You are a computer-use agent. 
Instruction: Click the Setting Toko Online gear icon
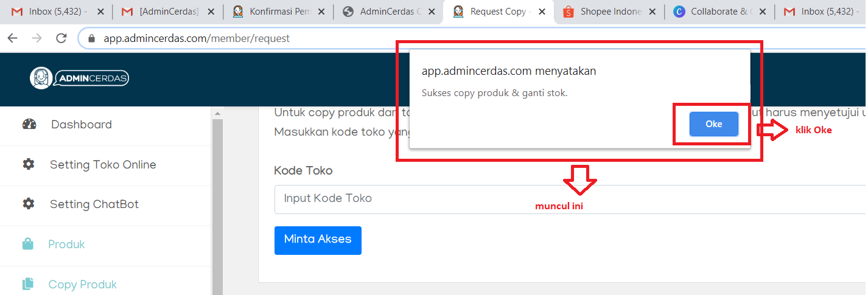(29, 164)
